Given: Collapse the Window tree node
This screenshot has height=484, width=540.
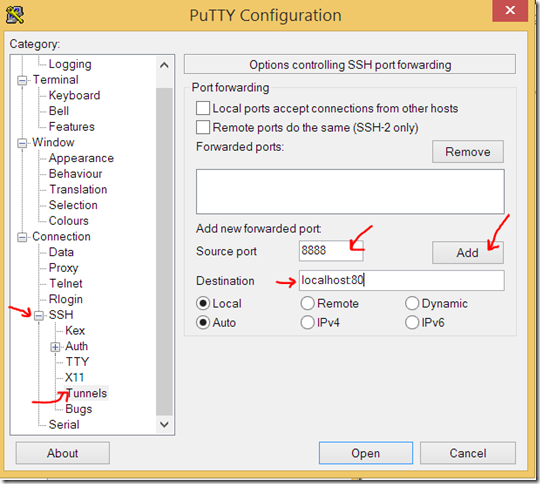Looking at the screenshot, I should (x=22, y=143).
